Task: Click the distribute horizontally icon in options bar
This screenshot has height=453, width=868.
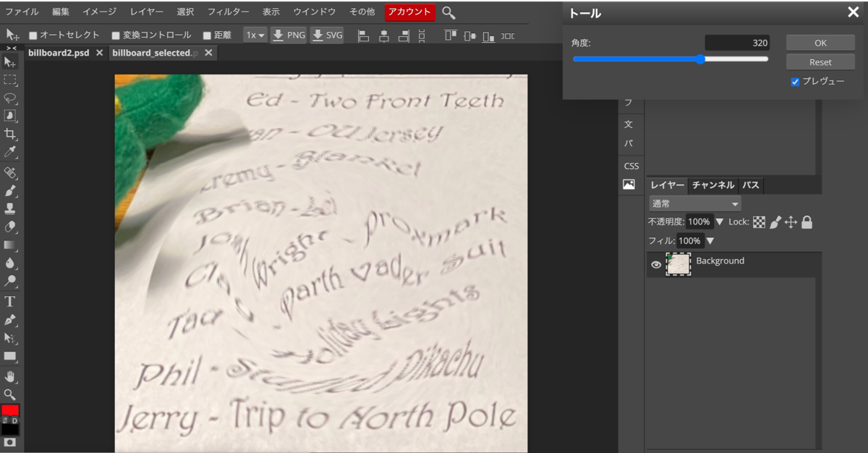Action: point(508,35)
